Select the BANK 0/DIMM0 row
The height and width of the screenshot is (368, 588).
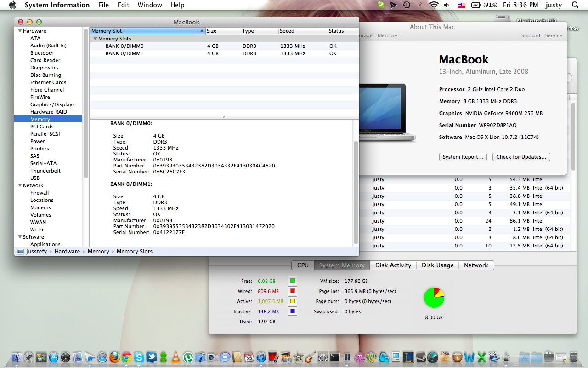[x=224, y=46]
